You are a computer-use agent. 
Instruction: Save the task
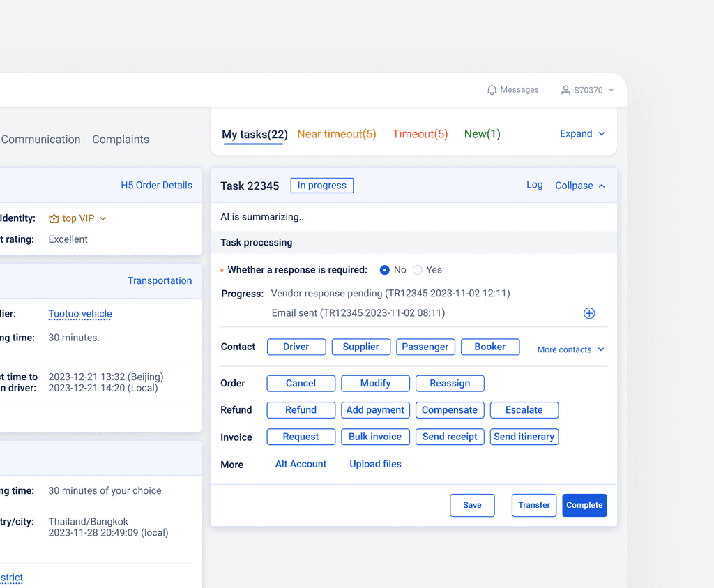(x=472, y=506)
